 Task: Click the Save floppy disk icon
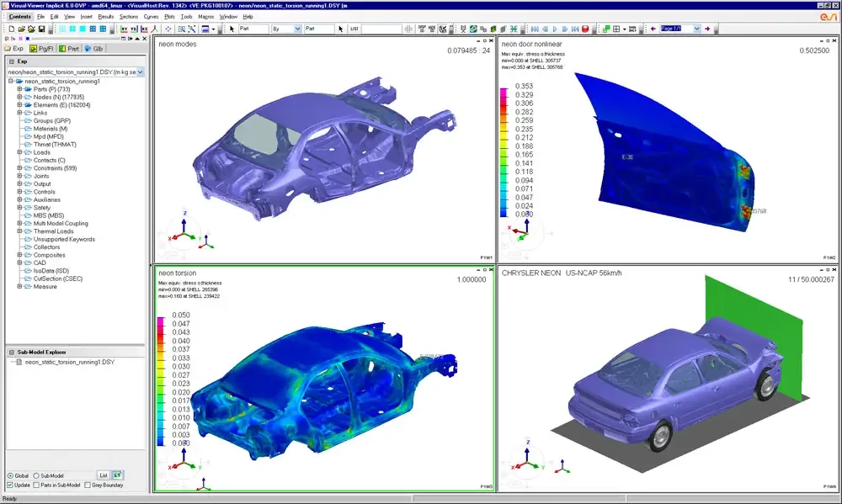pos(41,29)
